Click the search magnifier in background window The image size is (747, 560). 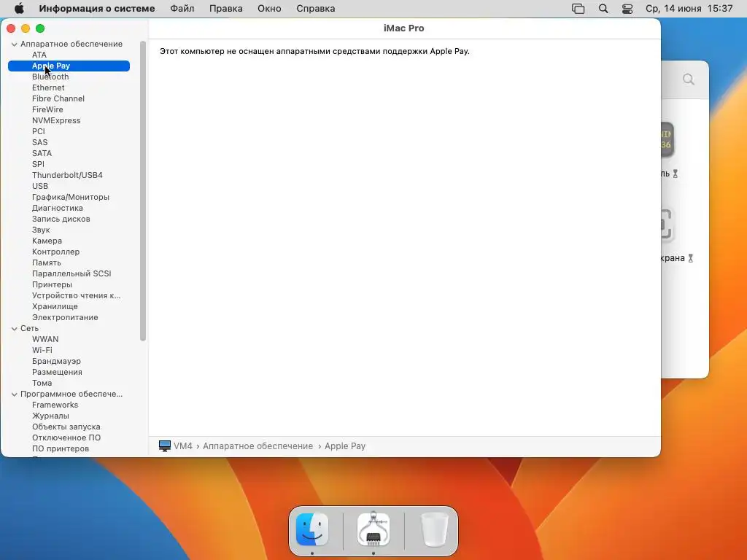coord(689,79)
